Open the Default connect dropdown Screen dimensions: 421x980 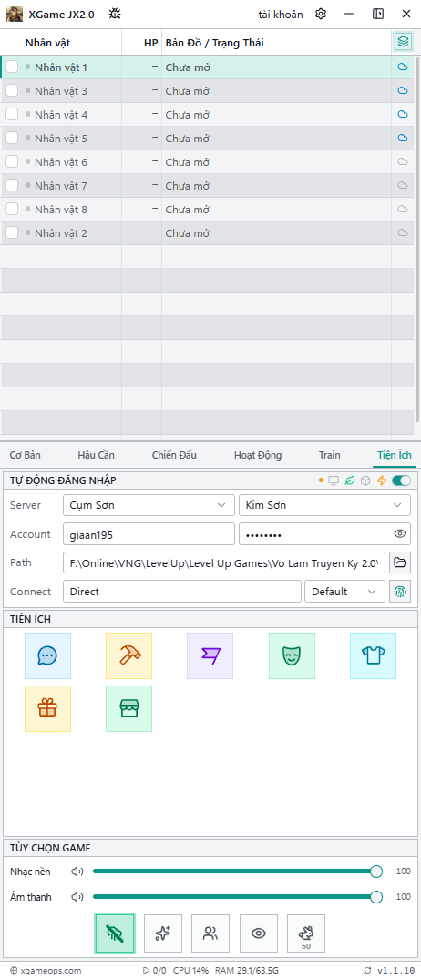344,592
